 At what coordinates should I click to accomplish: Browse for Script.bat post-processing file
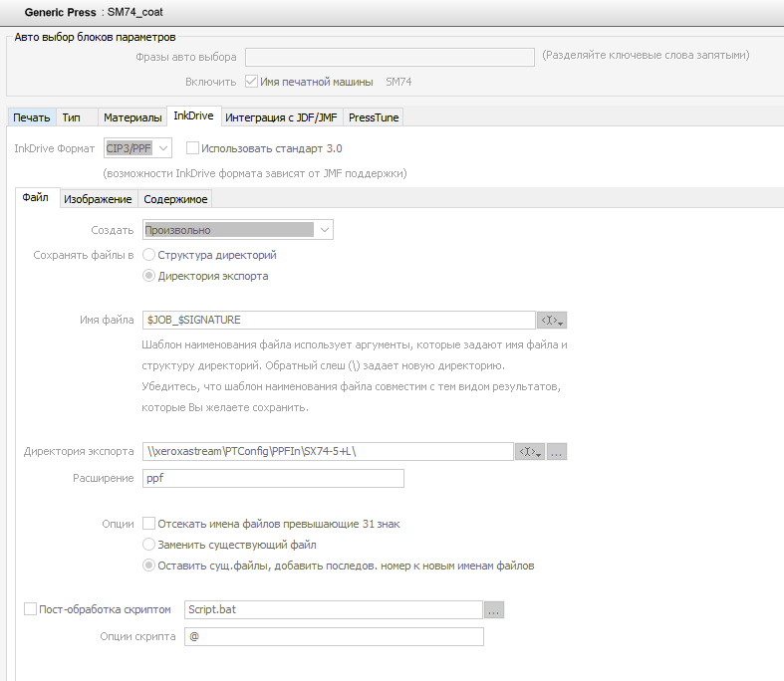click(x=493, y=610)
